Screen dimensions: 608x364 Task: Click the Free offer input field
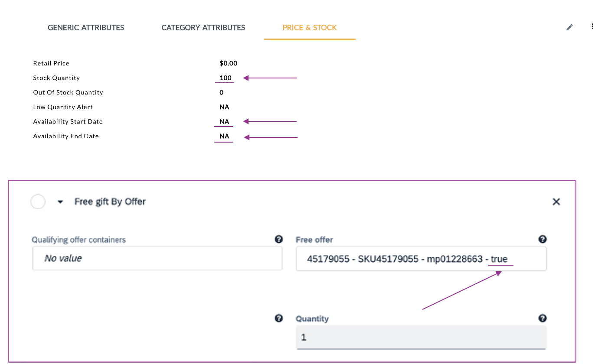pos(421,259)
